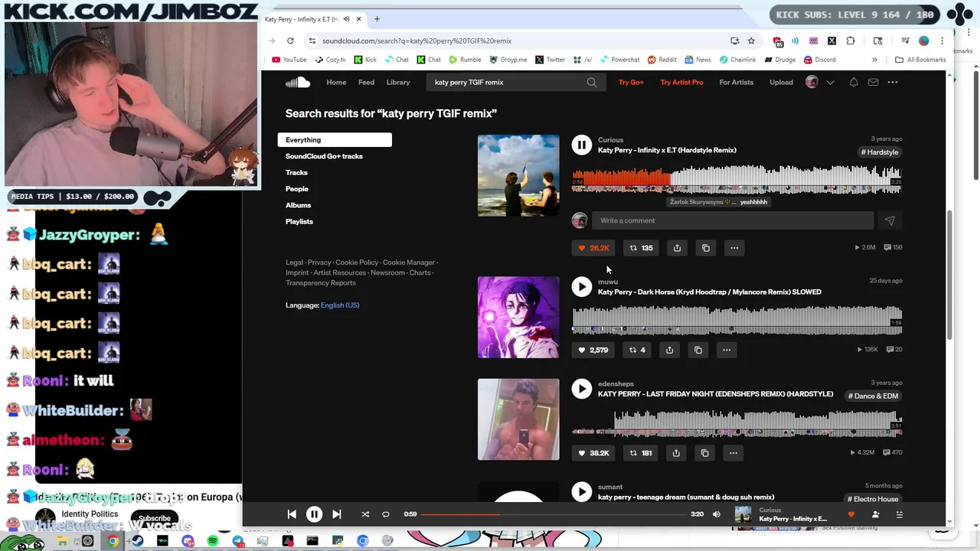The width and height of the screenshot is (980, 551).
Task: Open more options for Dark Horse remix
Action: pyautogui.click(x=727, y=350)
